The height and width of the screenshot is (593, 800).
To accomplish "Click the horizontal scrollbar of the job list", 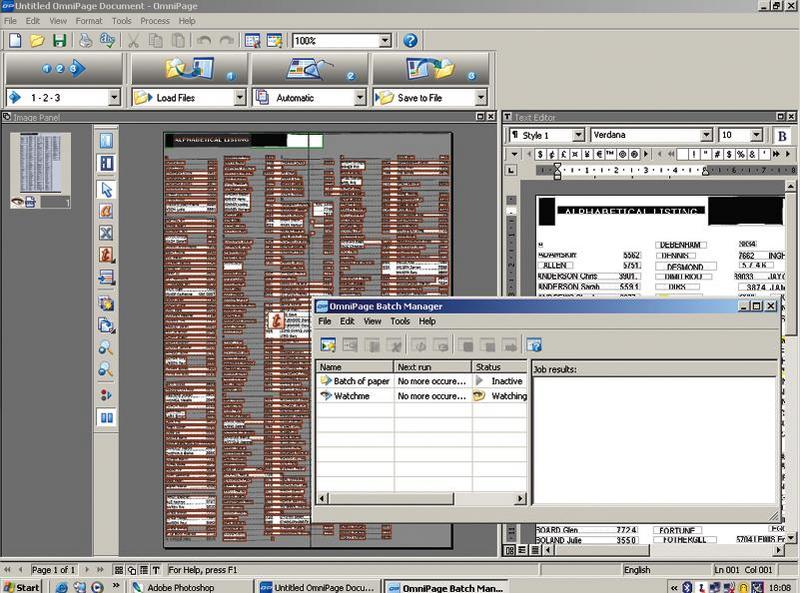I will 421,498.
